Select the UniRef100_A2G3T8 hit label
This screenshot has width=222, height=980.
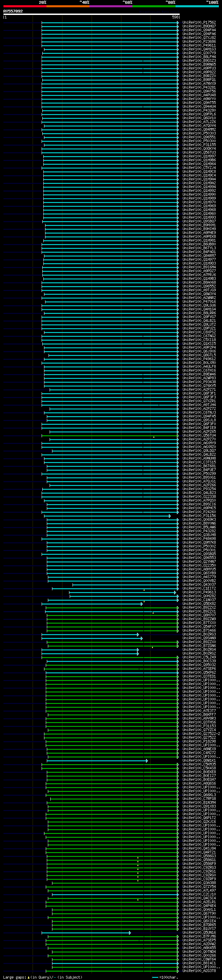(x=199, y=971)
